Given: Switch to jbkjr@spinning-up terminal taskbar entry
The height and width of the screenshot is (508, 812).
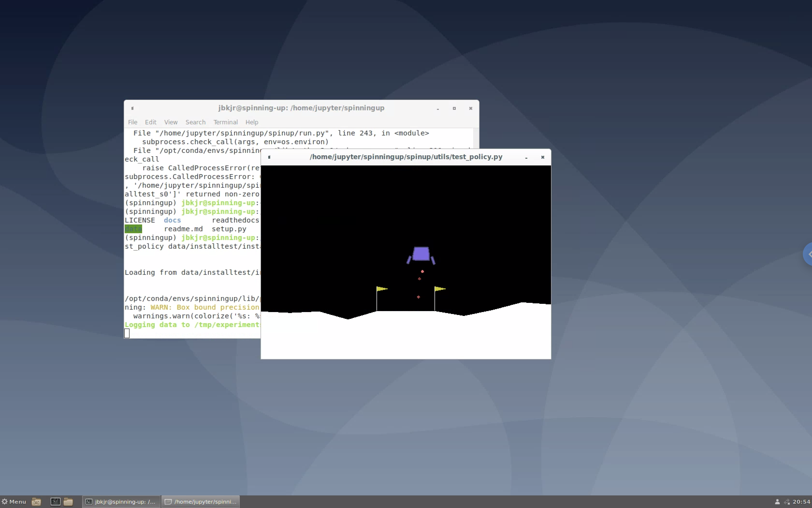Looking at the screenshot, I should [x=121, y=502].
